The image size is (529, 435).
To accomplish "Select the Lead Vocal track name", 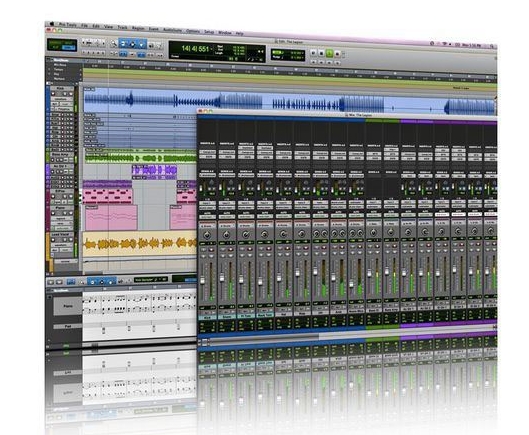I will click(60, 234).
